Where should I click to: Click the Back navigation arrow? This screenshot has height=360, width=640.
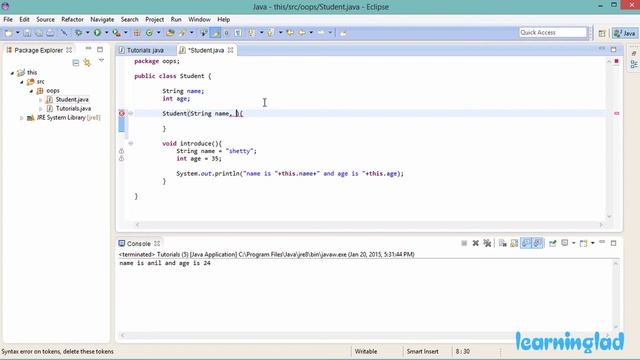coord(302,33)
